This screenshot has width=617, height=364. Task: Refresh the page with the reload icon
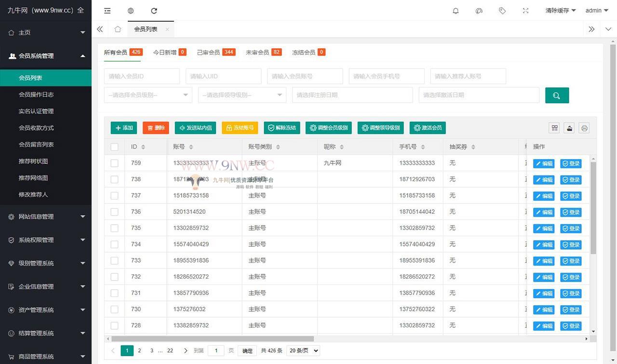point(154,11)
